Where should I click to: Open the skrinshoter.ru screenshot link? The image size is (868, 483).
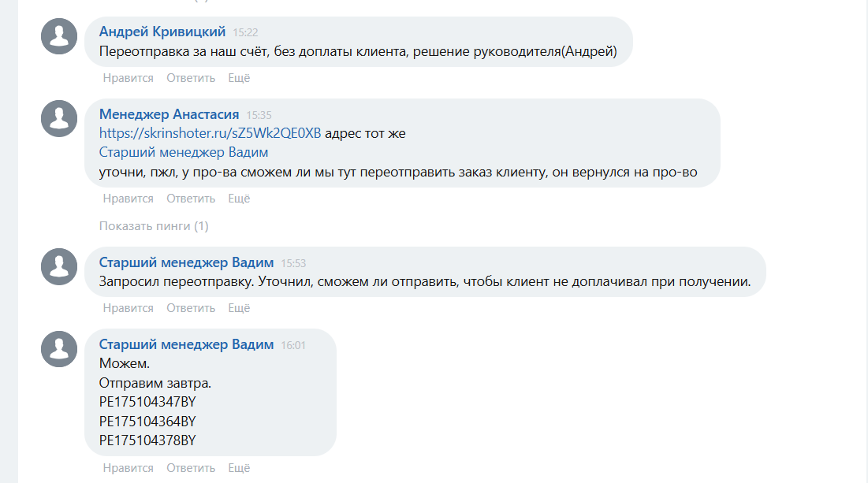(210, 133)
